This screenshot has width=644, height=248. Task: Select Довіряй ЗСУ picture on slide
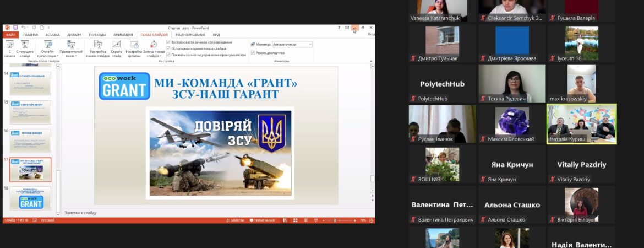click(220, 153)
